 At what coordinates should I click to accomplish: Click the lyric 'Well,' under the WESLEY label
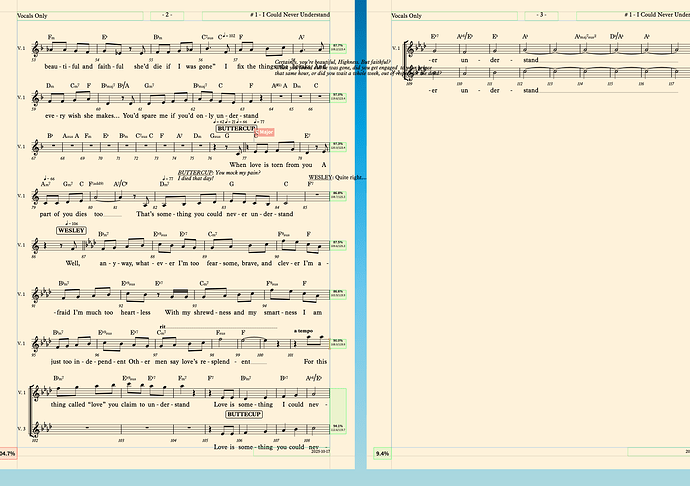pos(73,263)
